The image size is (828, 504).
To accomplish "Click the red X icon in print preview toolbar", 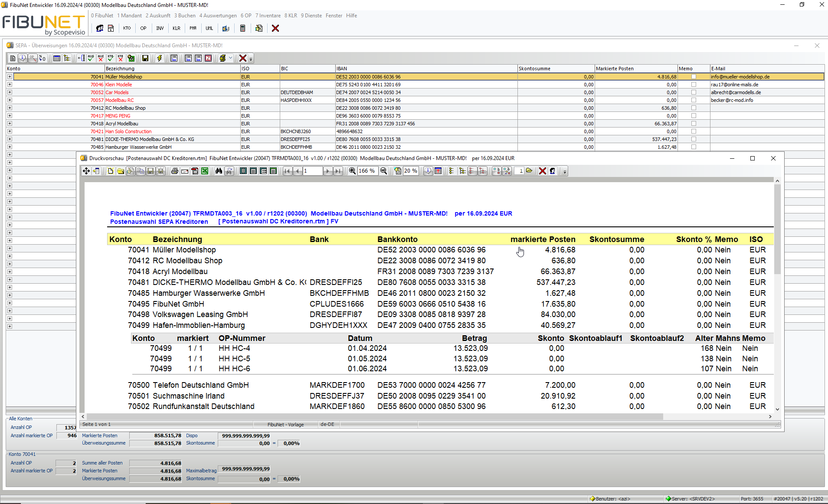I will pyautogui.click(x=542, y=171).
